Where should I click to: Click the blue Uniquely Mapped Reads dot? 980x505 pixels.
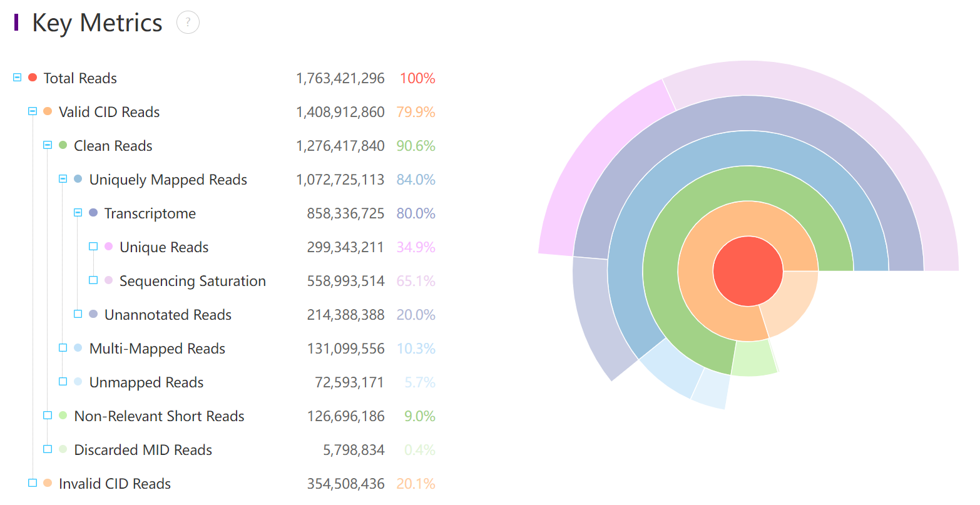[x=78, y=179]
